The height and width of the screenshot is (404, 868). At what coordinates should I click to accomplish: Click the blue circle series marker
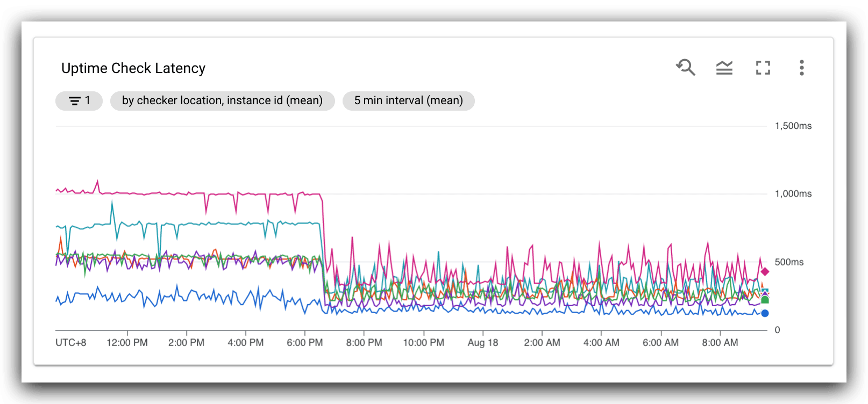(x=765, y=313)
